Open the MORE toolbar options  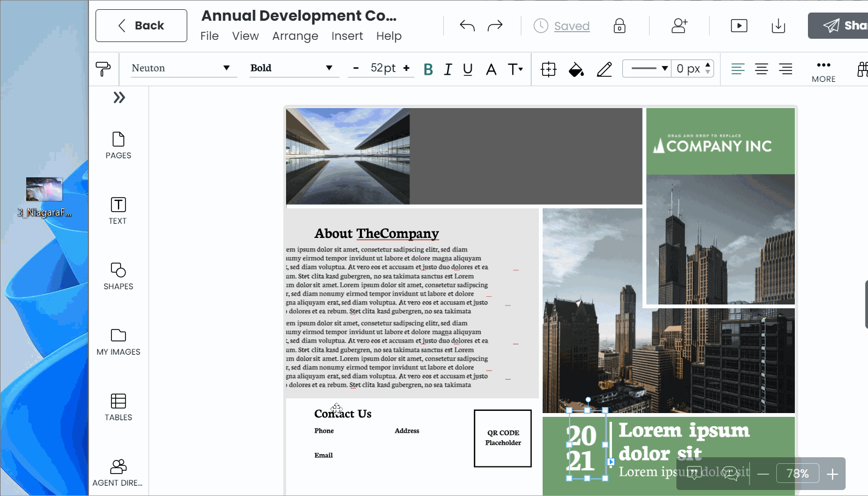[x=823, y=71]
